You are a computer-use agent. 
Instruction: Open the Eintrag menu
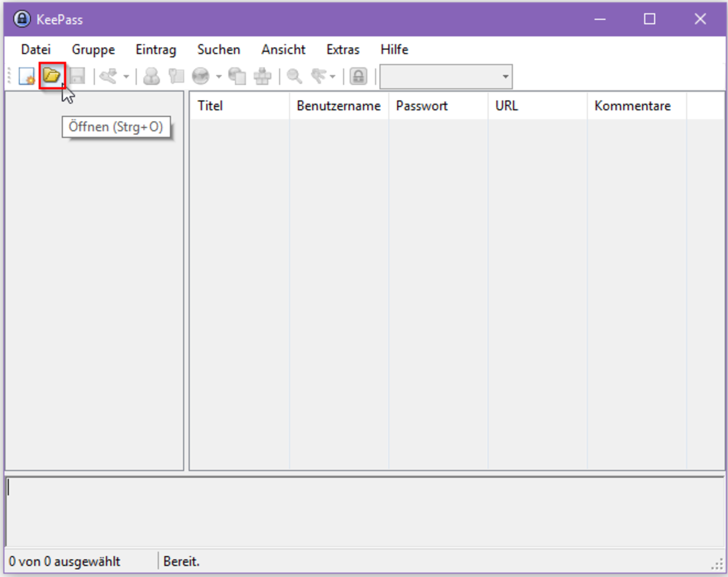156,50
